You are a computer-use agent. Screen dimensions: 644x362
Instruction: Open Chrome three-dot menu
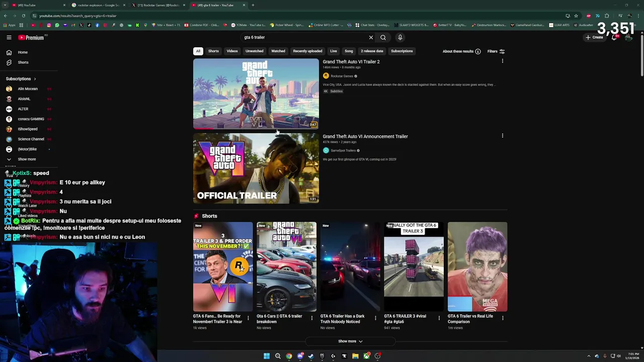tap(639, 16)
